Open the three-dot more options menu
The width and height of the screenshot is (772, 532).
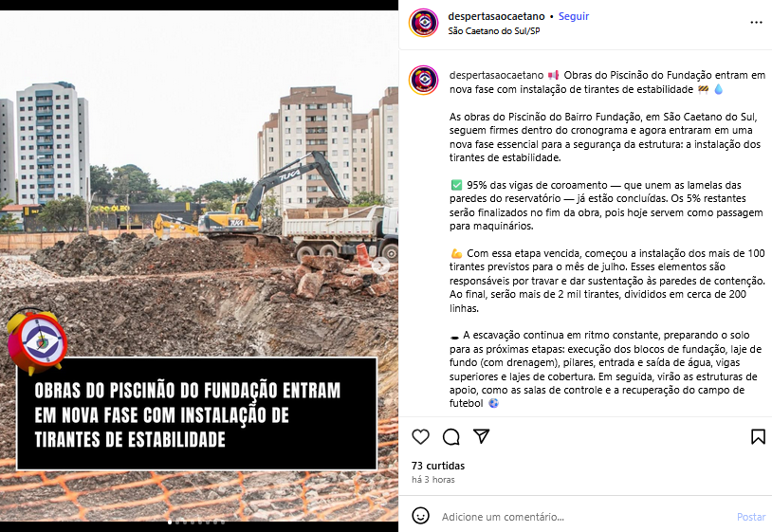[x=756, y=23]
